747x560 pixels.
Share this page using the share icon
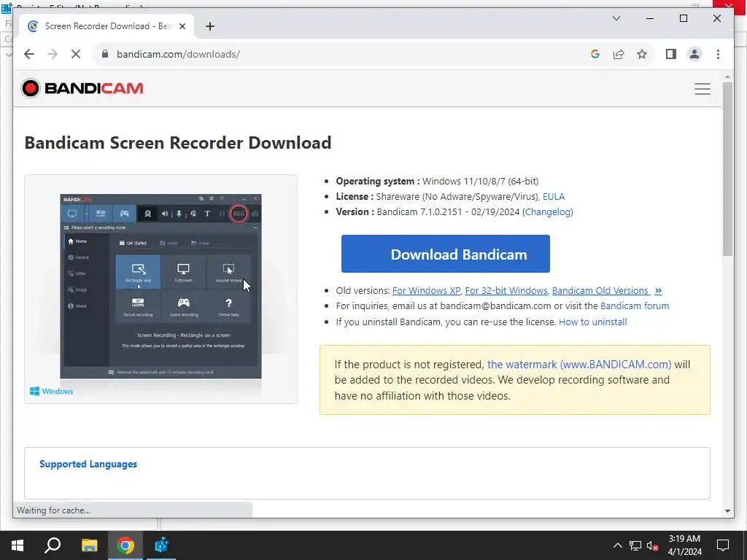(x=619, y=54)
